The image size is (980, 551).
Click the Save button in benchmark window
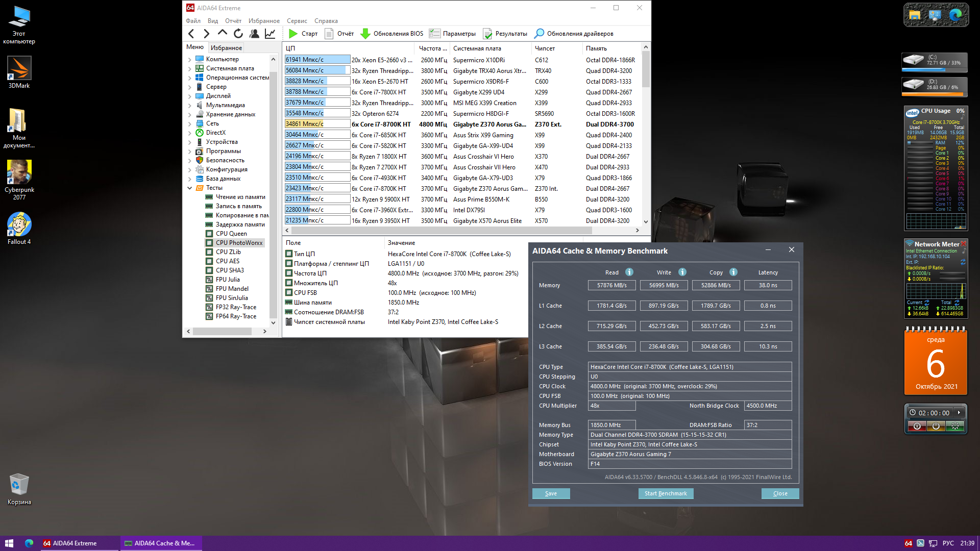click(x=551, y=493)
